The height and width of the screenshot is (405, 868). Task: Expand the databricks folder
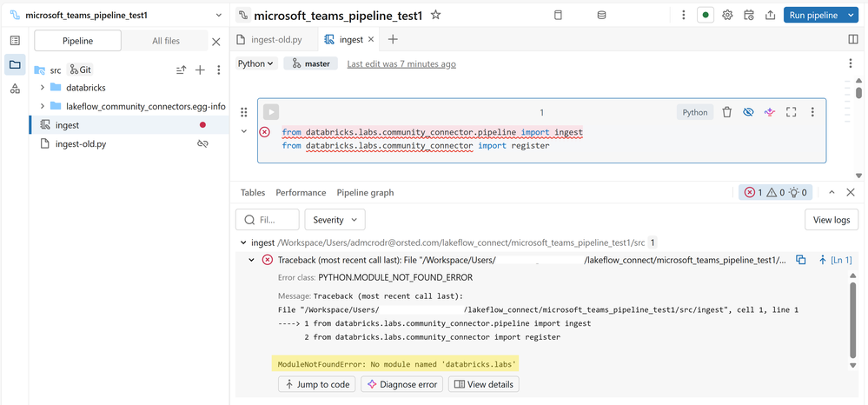point(42,88)
